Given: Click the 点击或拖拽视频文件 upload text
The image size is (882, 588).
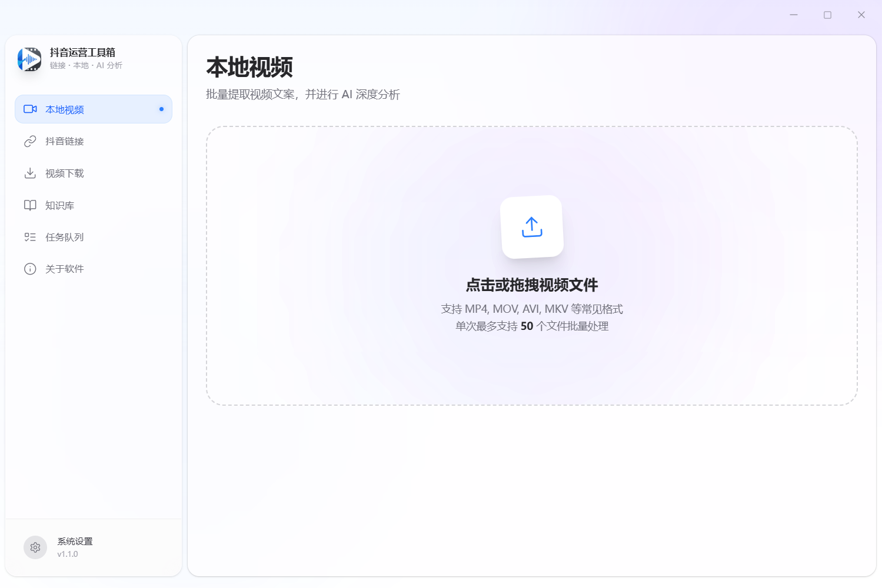Looking at the screenshot, I should 532,285.
